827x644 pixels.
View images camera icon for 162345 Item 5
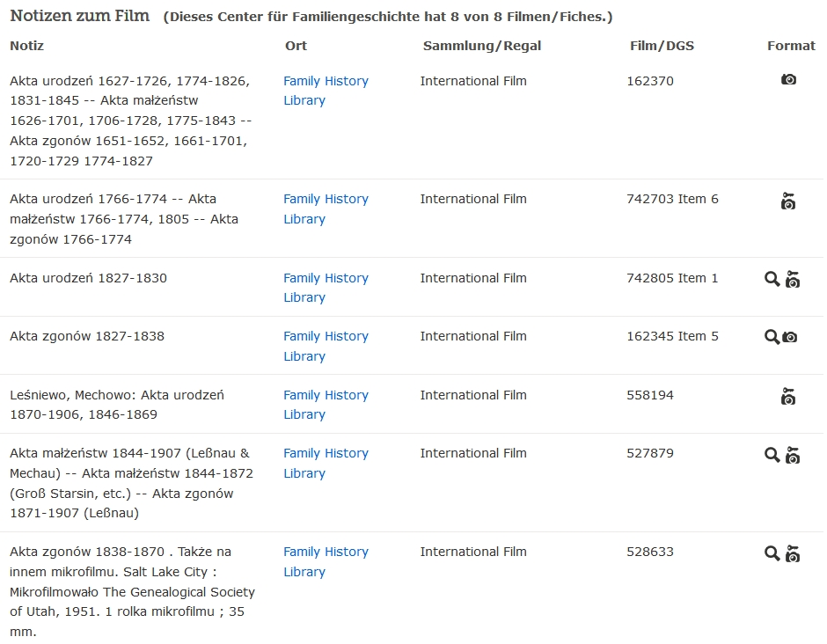click(789, 336)
